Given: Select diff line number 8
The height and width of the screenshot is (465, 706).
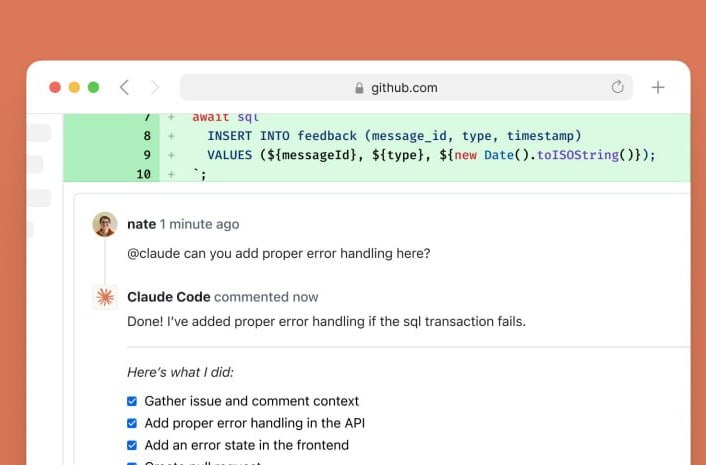Looking at the screenshot, I should click(x=147, y=136).
